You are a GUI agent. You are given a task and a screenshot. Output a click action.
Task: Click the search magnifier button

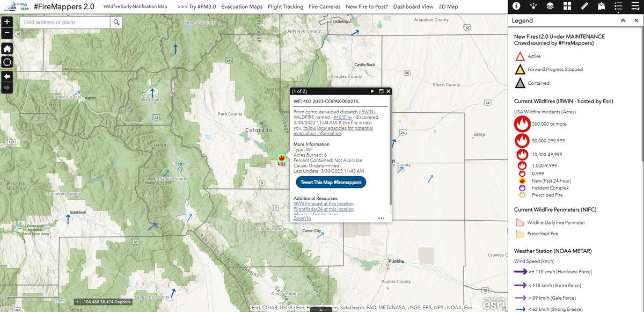116,23
